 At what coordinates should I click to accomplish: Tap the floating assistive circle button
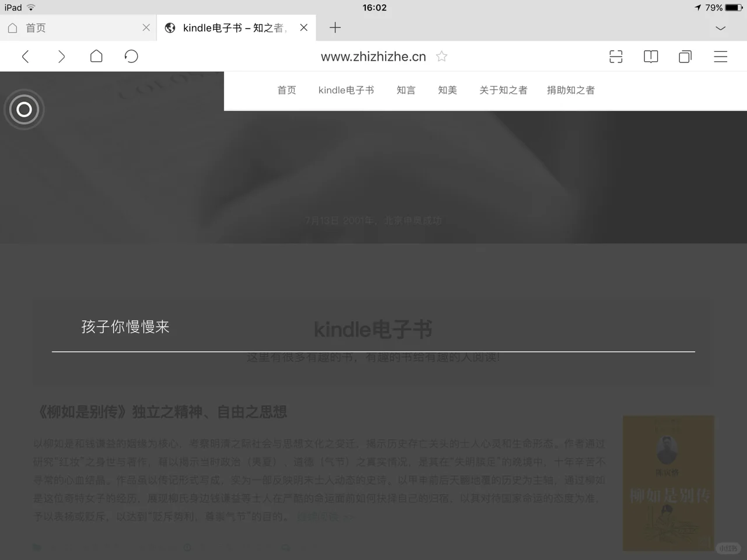24,109
